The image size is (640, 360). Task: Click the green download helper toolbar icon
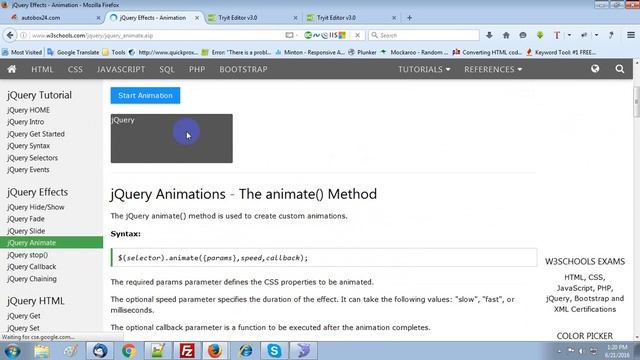pyautogui.click(x=540, y=36)
